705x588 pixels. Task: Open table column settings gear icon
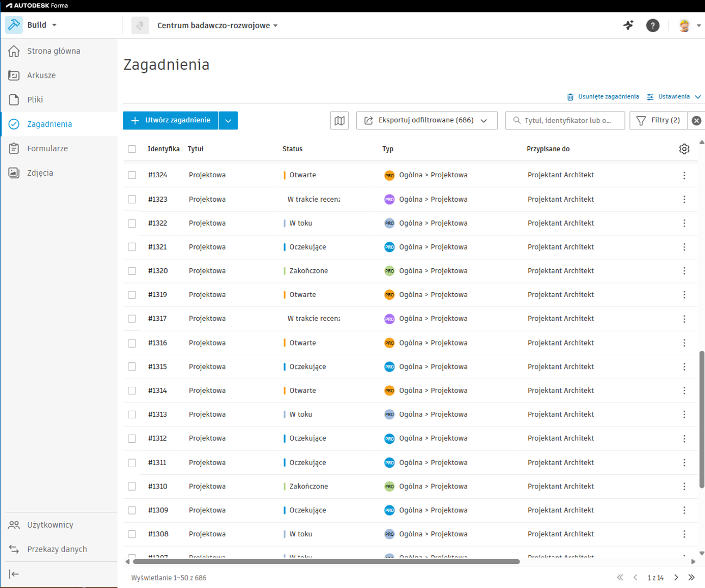[684, 149]
